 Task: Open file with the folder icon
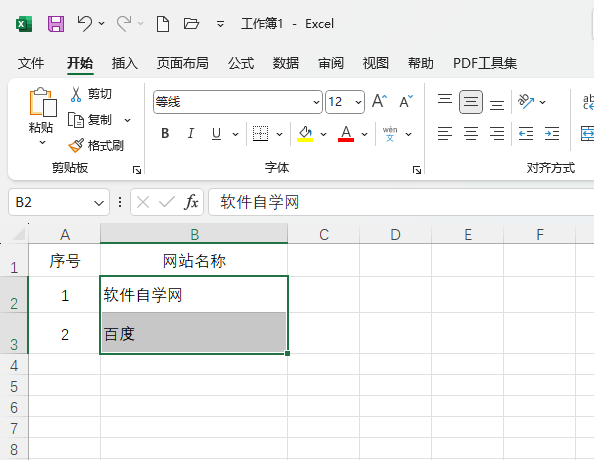[x=191, y=23]
